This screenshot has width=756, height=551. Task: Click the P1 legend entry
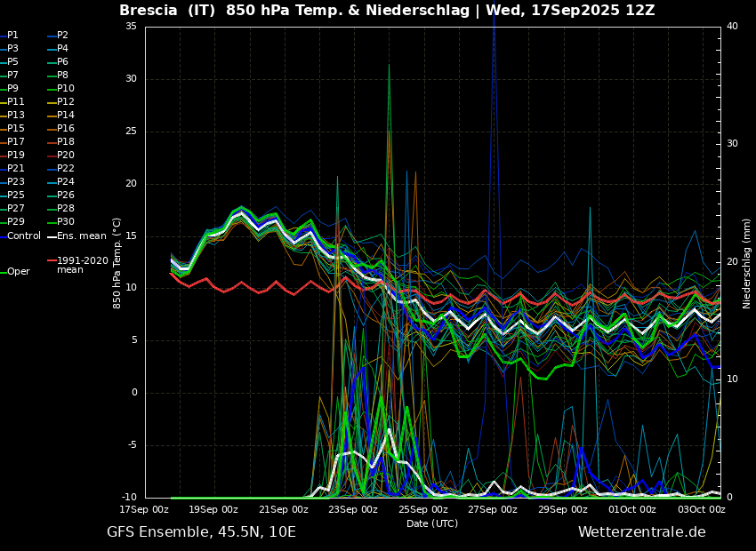[12, 36]
